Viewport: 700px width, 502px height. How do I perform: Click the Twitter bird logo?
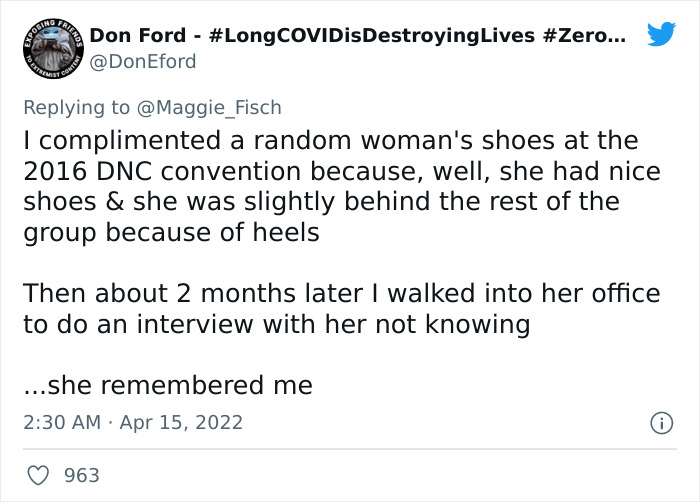[661, 35]
